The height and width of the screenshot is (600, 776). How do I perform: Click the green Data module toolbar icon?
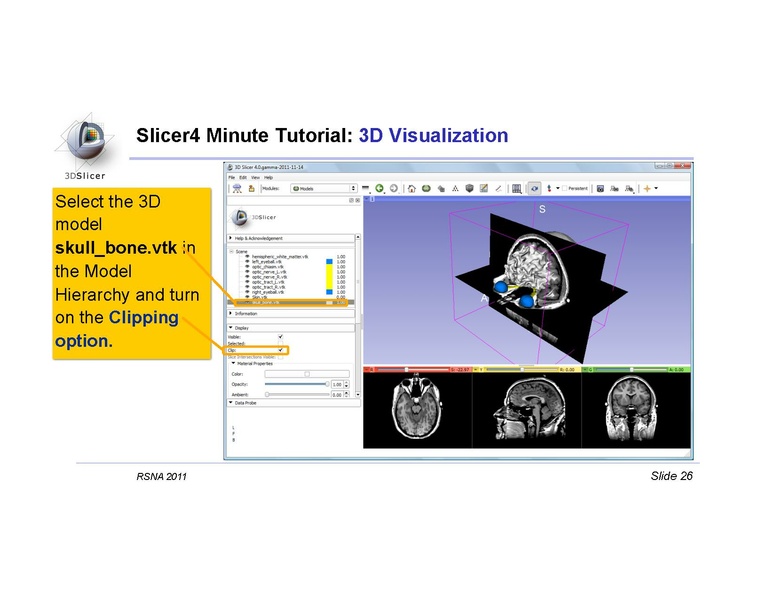coord(426,189)
